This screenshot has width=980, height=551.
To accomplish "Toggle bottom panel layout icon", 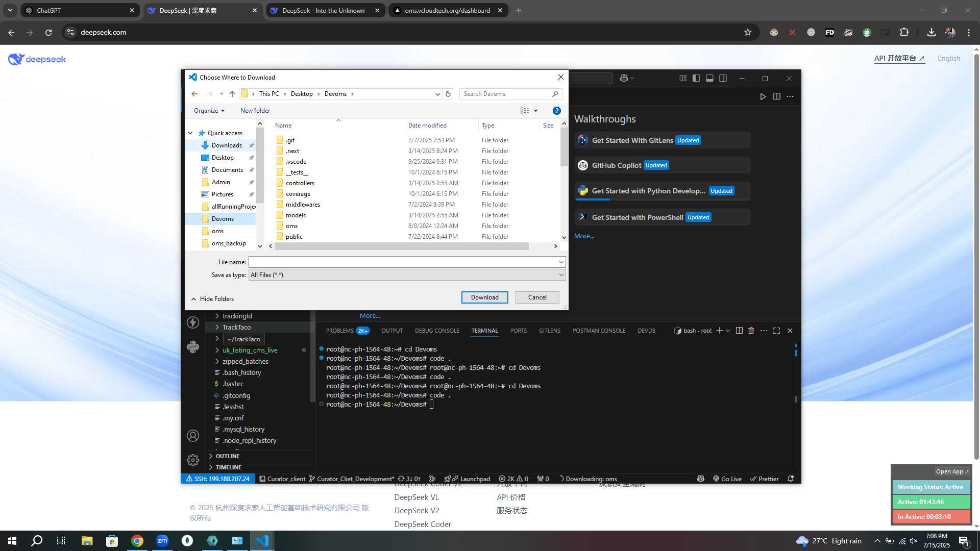I will (x=709, y=78).
